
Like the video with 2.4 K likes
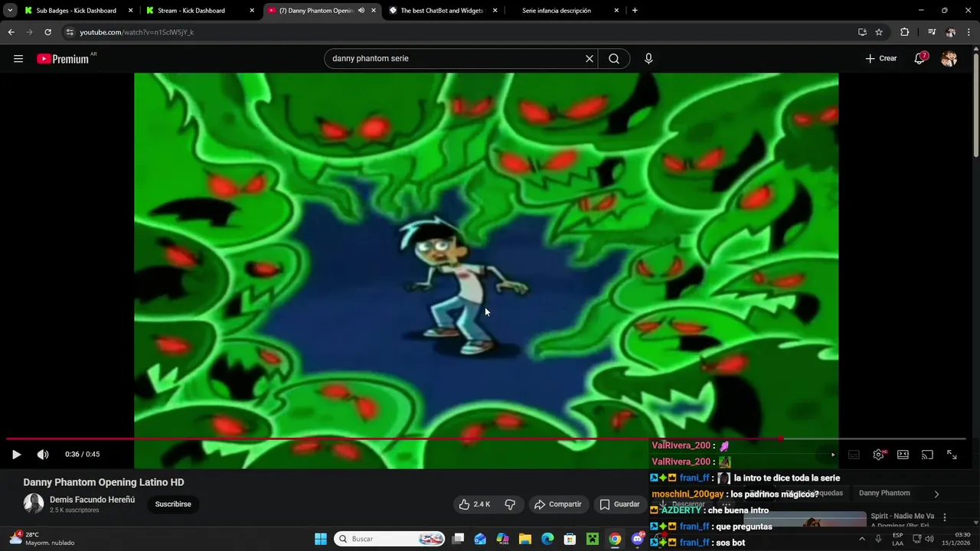pos(475,504)
